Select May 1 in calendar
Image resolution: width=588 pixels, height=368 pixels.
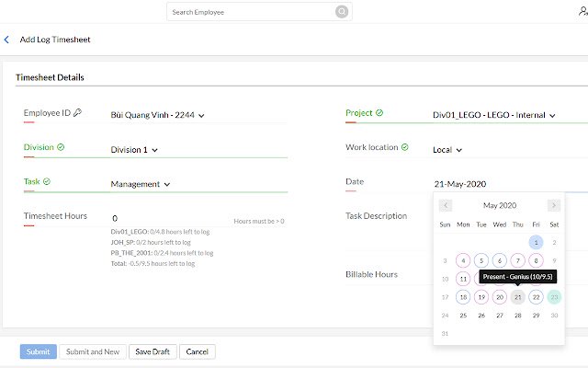coord(536,242)
